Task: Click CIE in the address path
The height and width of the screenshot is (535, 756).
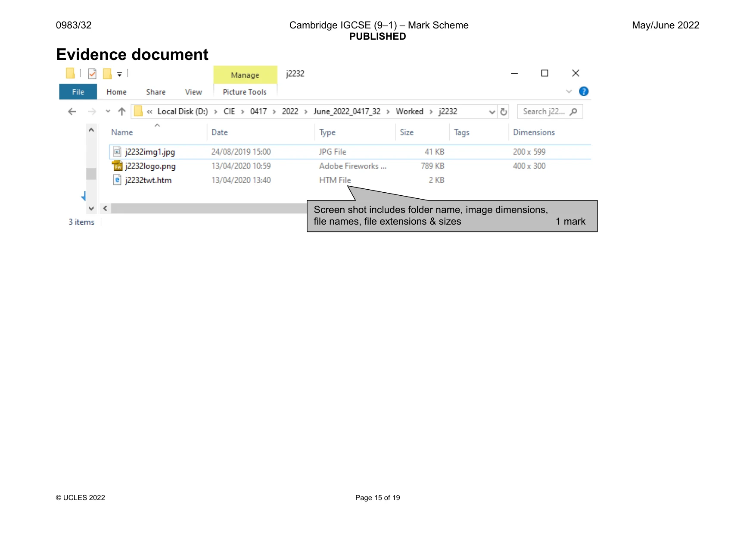Action: click(x=229, y=111)
